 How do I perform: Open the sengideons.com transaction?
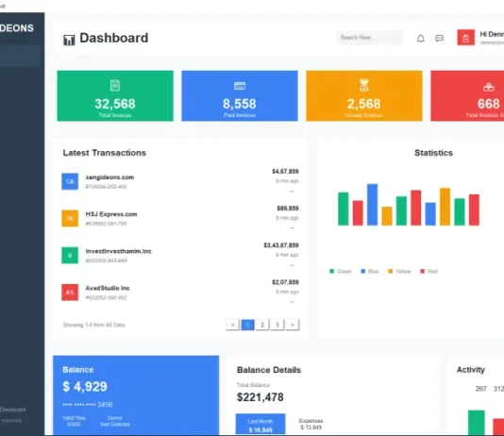pos(109,177)
